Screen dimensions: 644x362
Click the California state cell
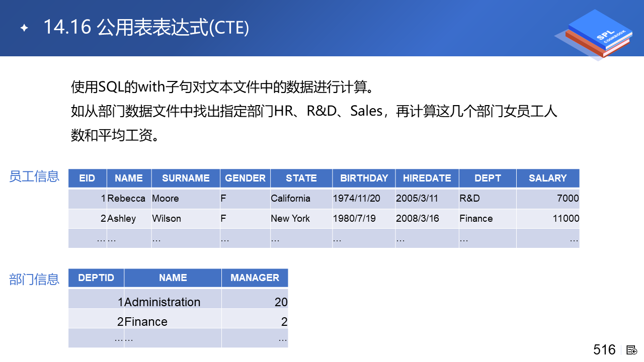(x=290, y=199)
